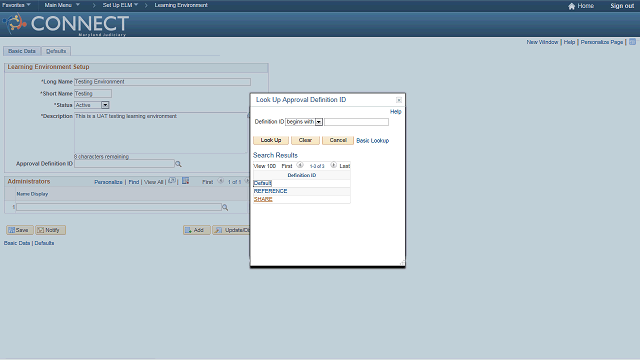The image size is (640, 360).
Task: Click the Description text area
Action: 161,133
